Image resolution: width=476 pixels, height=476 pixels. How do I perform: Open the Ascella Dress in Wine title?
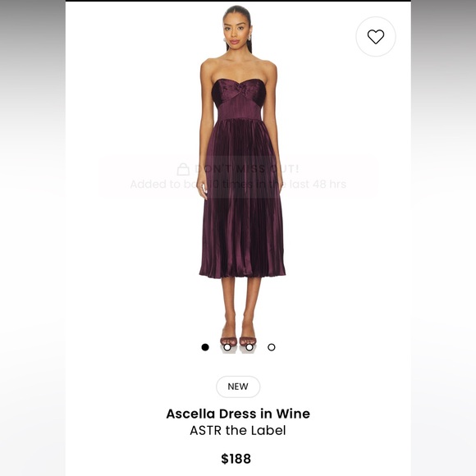(238, 414)
